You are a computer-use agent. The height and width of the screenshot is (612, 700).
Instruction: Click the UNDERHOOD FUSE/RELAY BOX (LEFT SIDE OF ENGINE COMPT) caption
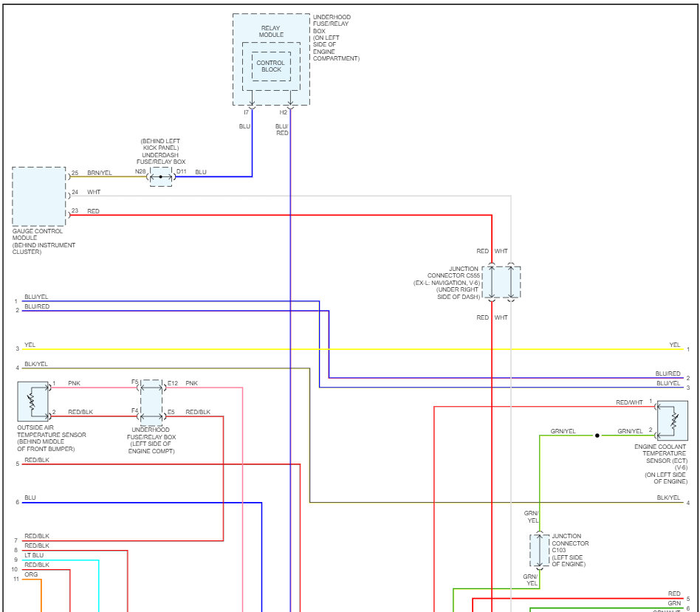[x=151, y=441]
